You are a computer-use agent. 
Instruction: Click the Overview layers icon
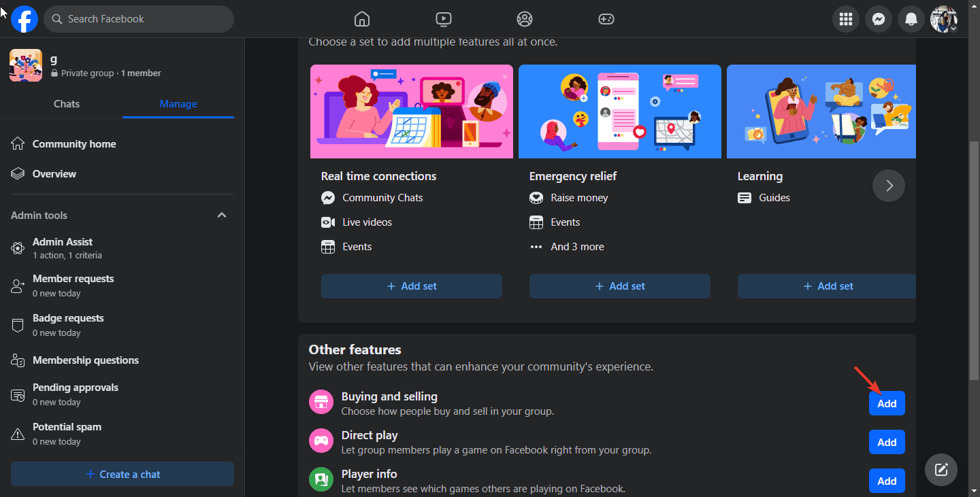pos(18,174)
